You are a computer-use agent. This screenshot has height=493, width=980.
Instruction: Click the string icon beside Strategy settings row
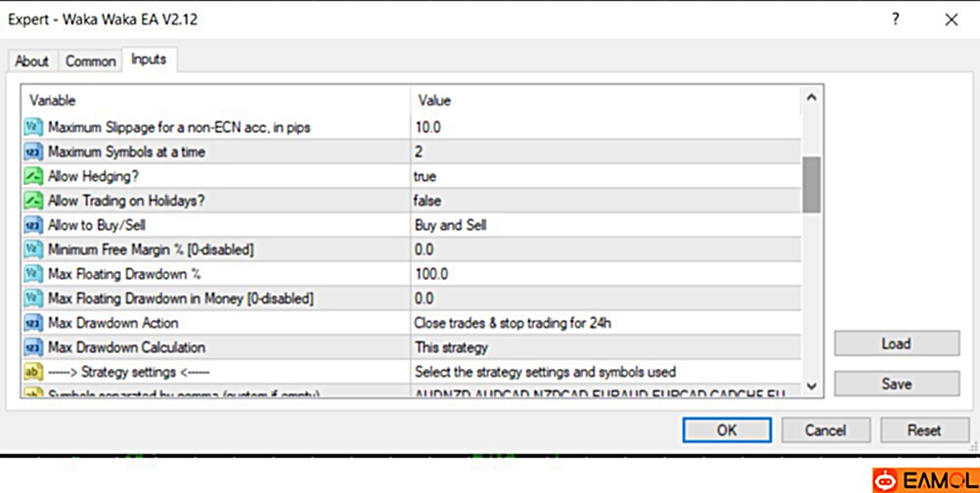point(33,372)
